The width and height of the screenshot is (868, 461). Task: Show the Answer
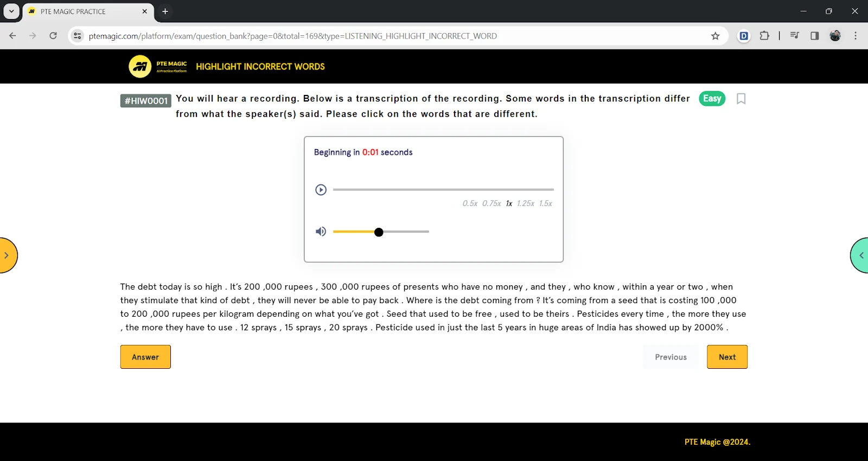click(x=145, y=357)
